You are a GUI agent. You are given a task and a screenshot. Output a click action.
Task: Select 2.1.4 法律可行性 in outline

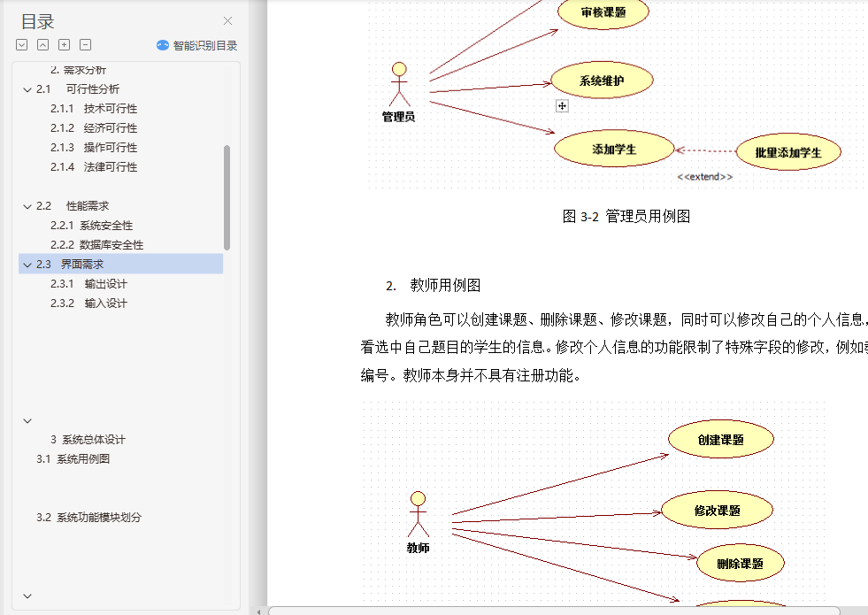[x=94, y=166]
